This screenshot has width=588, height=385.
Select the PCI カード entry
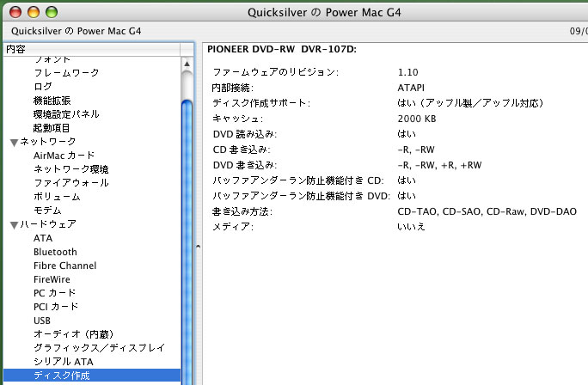pos(55,307)
